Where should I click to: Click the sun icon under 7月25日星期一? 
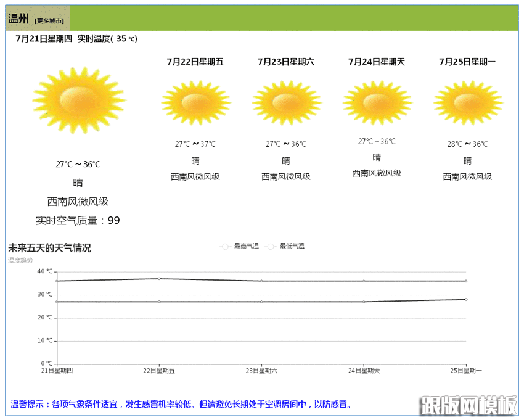[x=467, y=102]
